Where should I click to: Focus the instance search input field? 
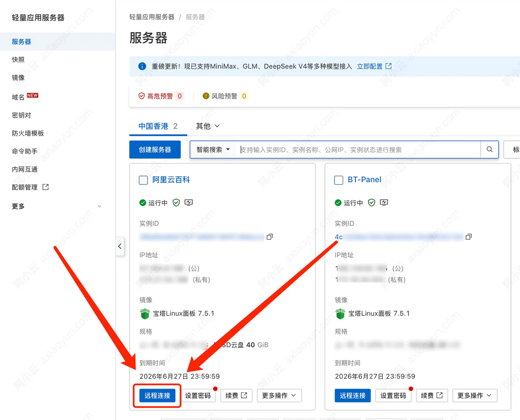[358, 150]
